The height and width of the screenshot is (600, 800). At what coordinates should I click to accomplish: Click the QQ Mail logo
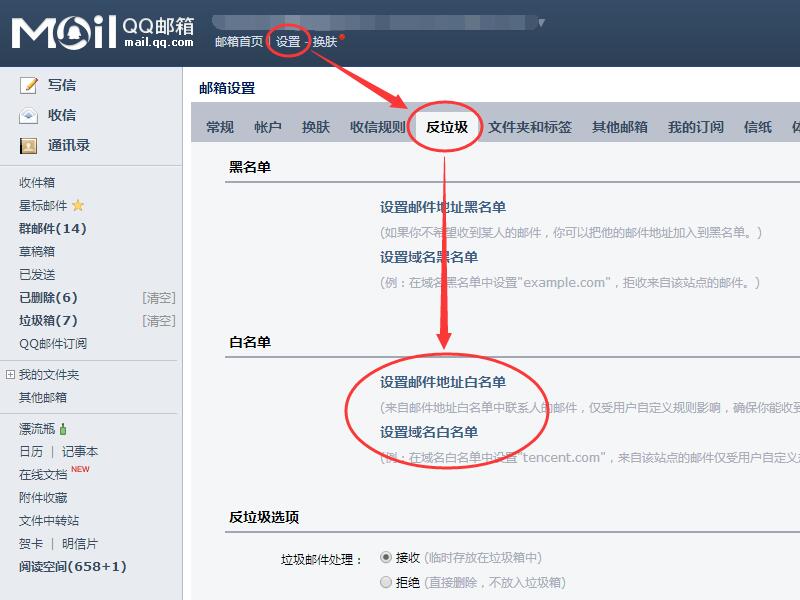pyautogui.click(x=103, y=32)
